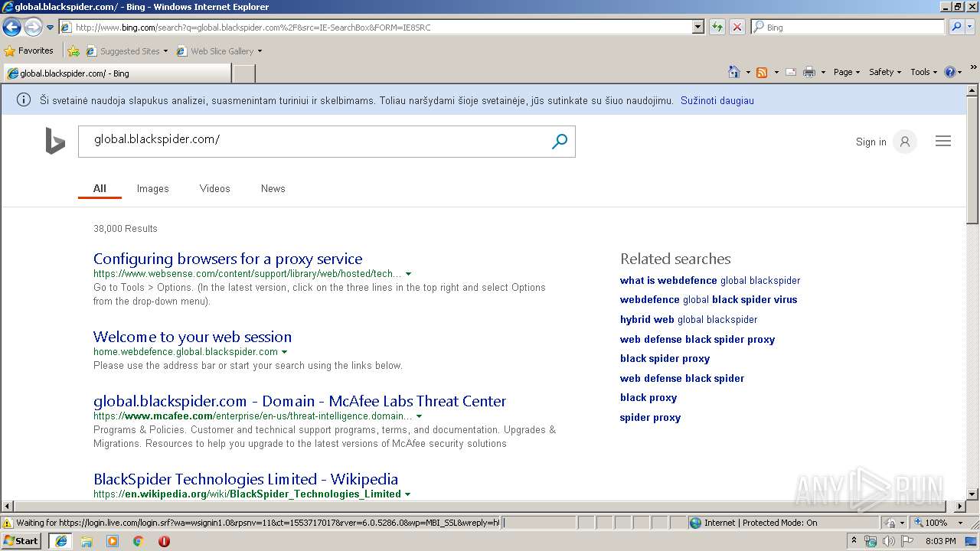Click the Refresh page icon
Screen dimensions: 980x551
[717, 27]
